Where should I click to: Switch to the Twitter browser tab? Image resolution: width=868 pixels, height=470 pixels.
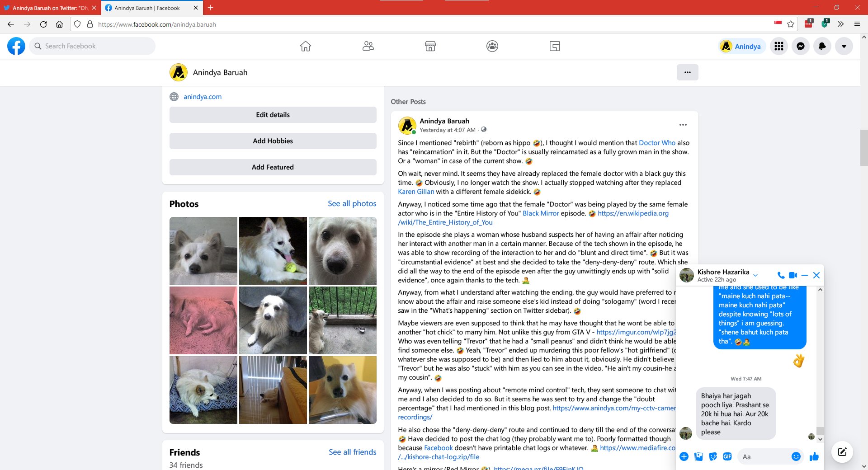pyautogui.click(x=50, y=8)
